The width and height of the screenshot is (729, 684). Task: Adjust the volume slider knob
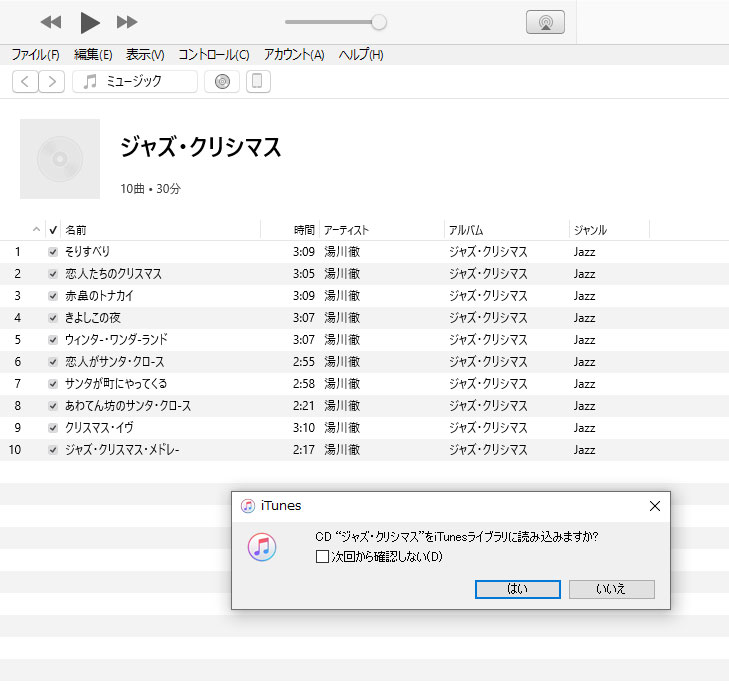[379, 22]
